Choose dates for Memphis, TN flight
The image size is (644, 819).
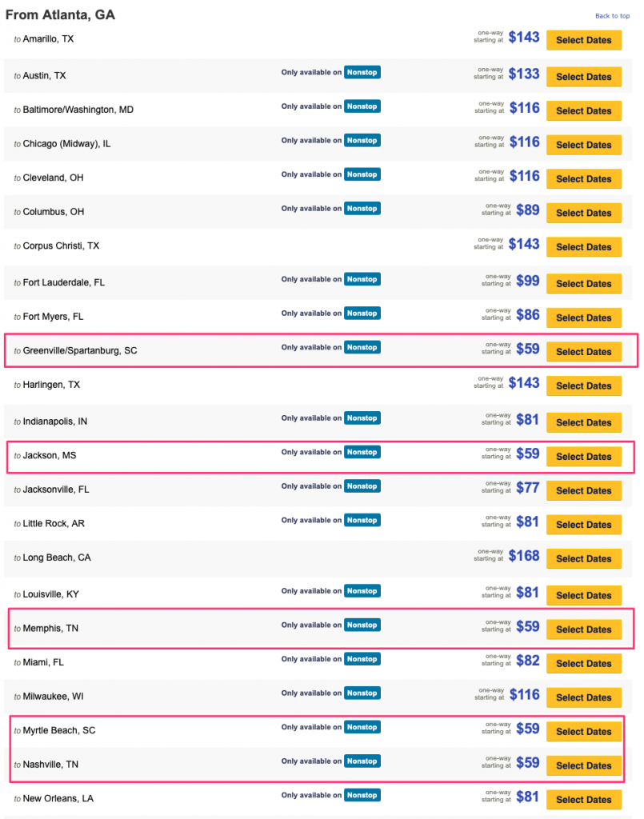pos(583,629)
